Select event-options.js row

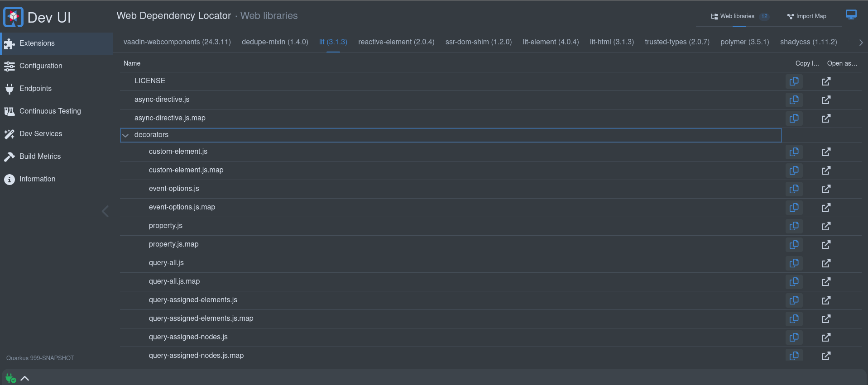pyautogui.click(x=451, y=189)
